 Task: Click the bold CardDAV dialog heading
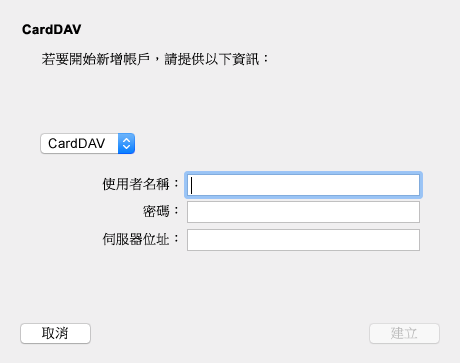click(x=52, y=29)
